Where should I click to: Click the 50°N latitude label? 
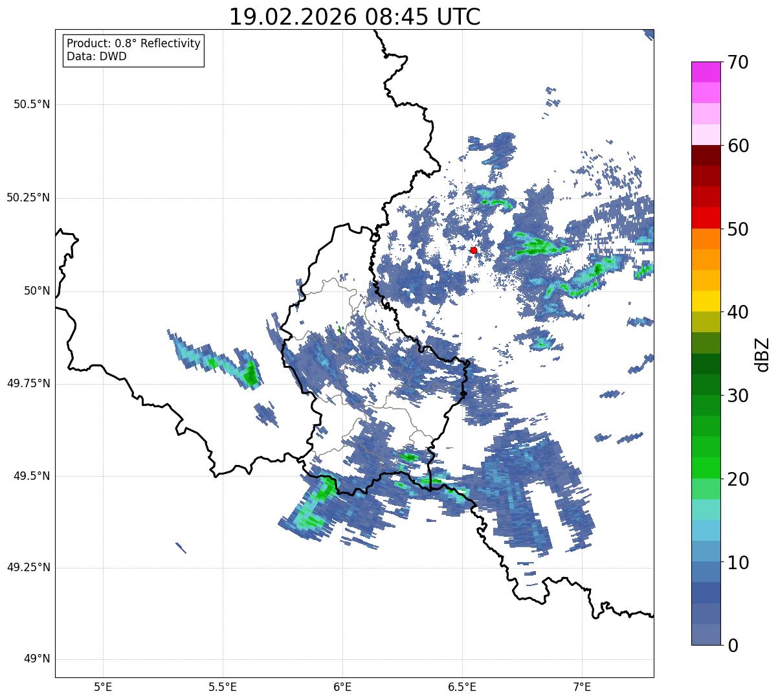[38, 291]
